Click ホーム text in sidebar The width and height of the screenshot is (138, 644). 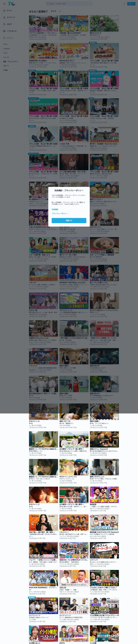(9, 11)
